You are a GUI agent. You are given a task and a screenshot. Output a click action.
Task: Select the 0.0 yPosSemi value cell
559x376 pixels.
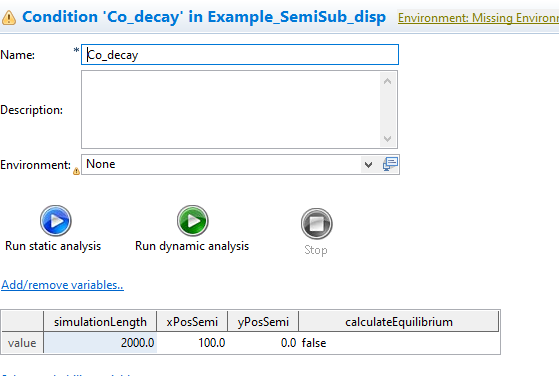pos(263,343)
